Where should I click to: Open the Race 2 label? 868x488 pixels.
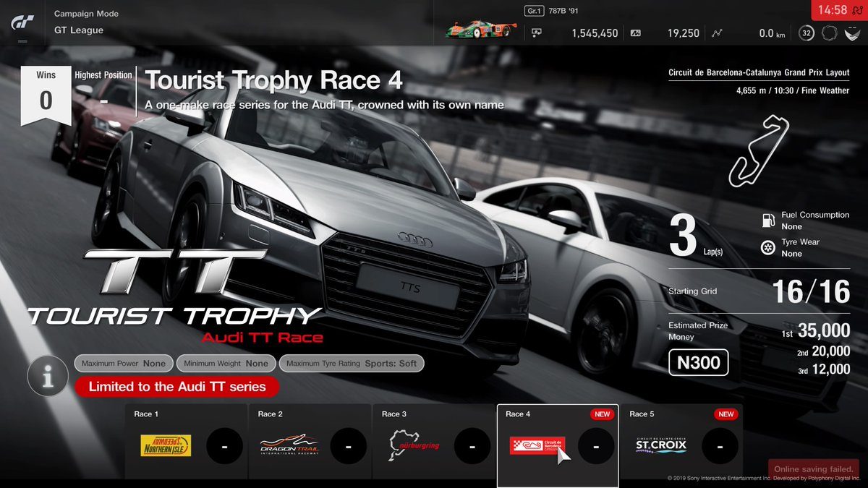tap(271, 414)
